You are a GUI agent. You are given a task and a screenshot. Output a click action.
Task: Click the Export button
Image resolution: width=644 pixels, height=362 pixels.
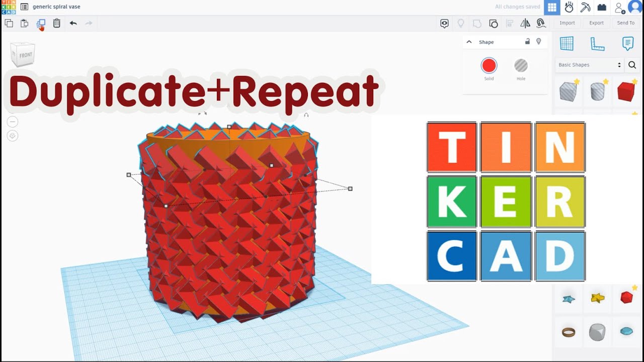[x=597, y=23]
